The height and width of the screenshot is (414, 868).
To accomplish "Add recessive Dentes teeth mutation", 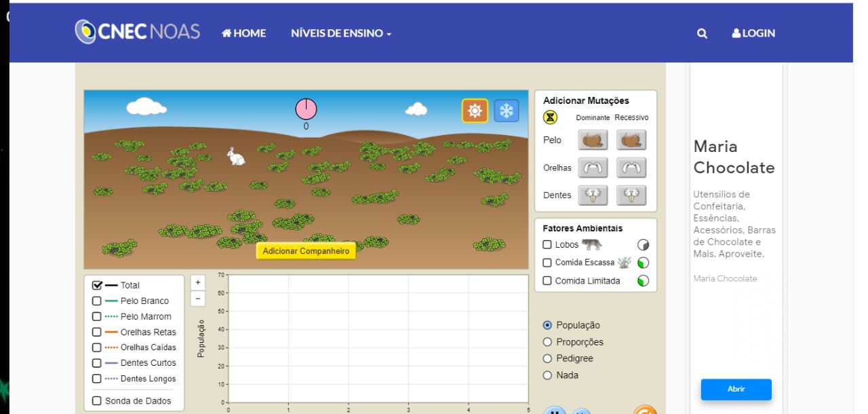I will 631,195.
